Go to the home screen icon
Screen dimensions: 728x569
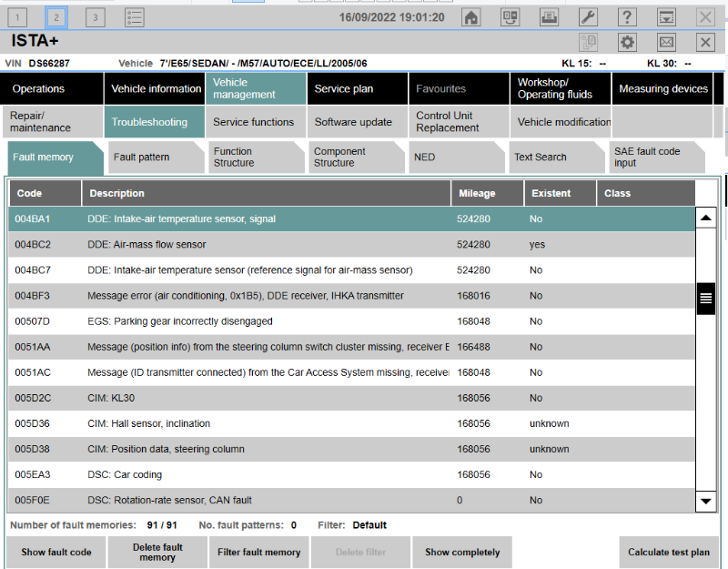pos(471,17)
